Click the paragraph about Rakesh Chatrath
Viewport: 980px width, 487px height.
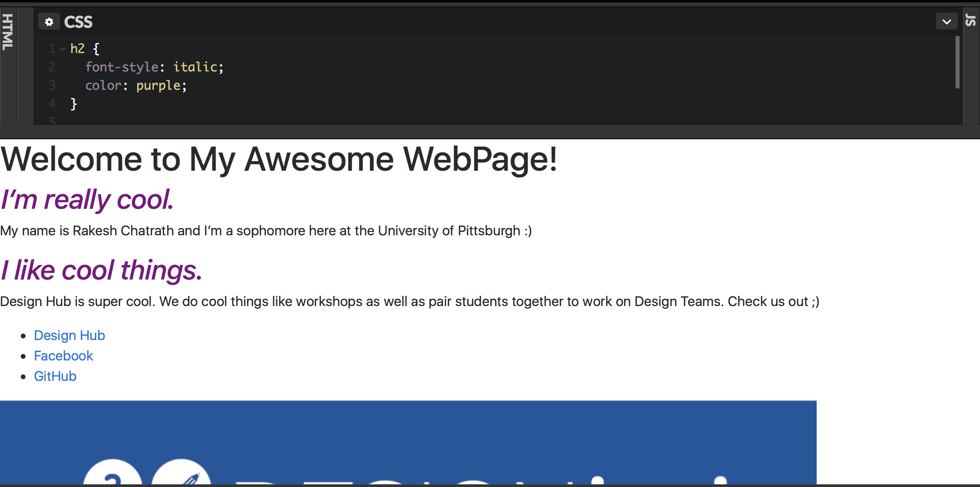coord(266,231)
